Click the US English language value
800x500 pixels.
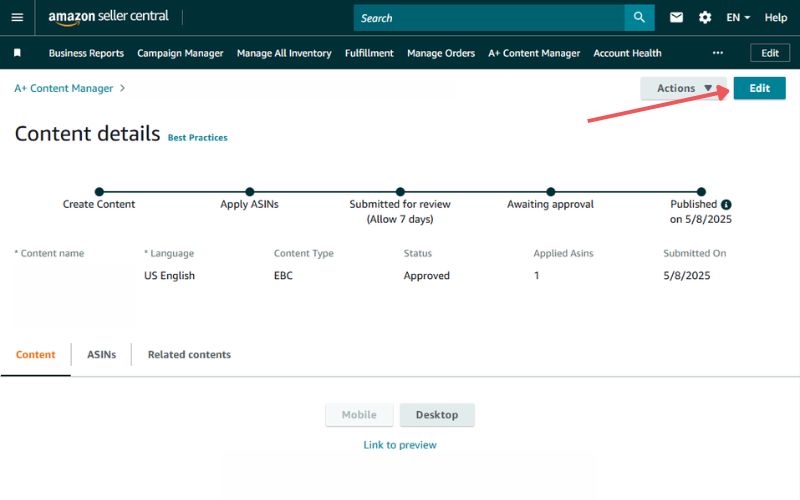point(169,276)
